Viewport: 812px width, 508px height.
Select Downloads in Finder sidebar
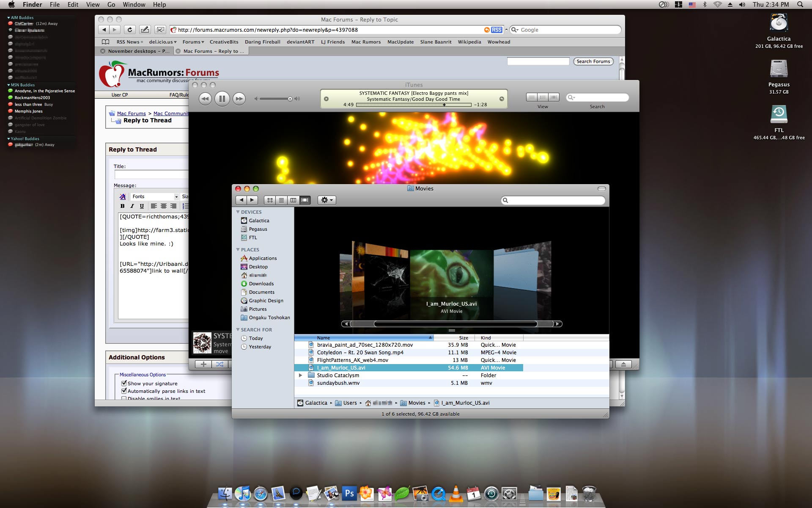point(261,284)
